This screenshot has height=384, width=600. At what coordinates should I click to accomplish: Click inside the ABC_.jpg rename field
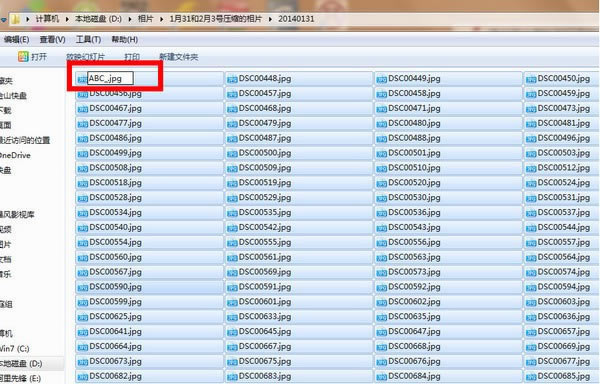tap(110, 78)
